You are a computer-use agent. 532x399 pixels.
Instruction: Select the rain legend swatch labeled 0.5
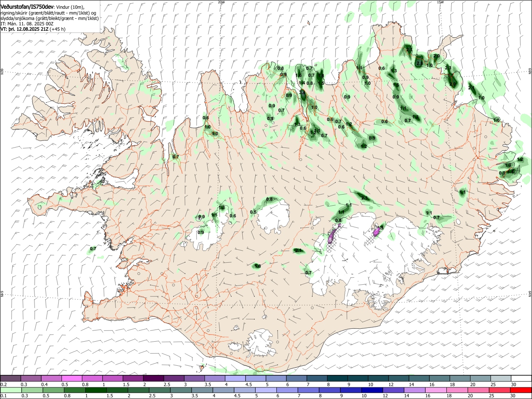point(54,390)
